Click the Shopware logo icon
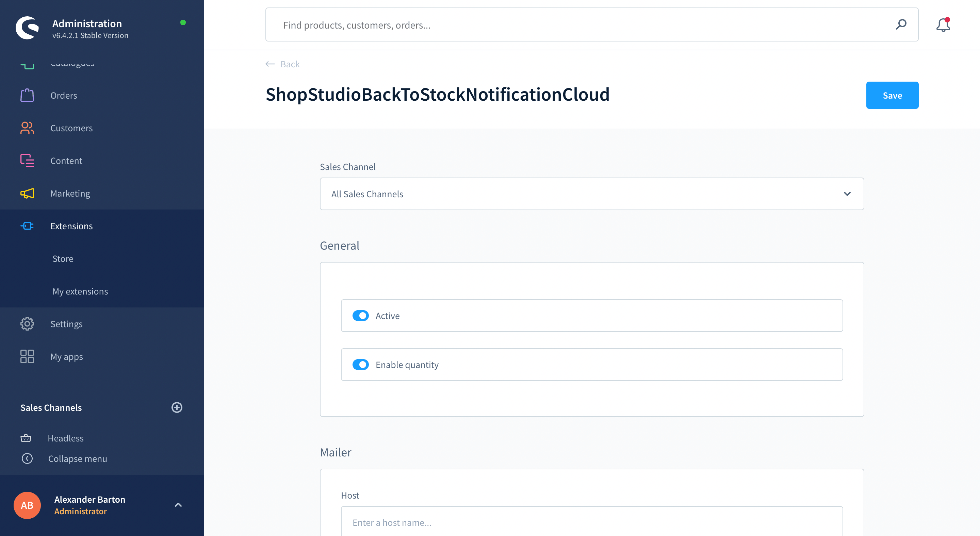This screenshot has width=980, height=536. (27, 27)
